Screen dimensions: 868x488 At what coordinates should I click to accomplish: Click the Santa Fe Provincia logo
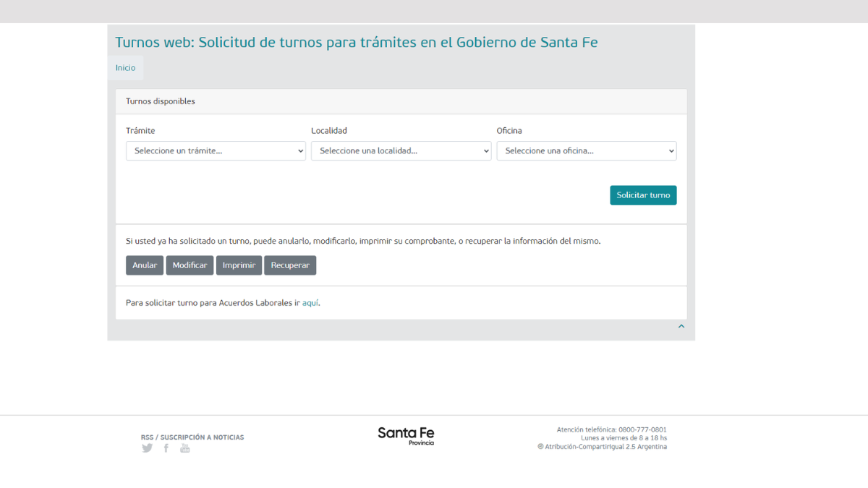click(406, 436)
